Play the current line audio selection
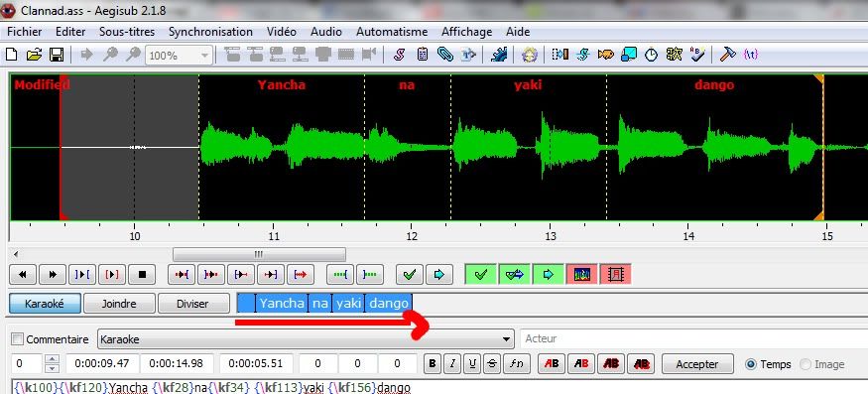Image resolution: width=868 pixels, height=394 pixels. [x=112, y=274]
